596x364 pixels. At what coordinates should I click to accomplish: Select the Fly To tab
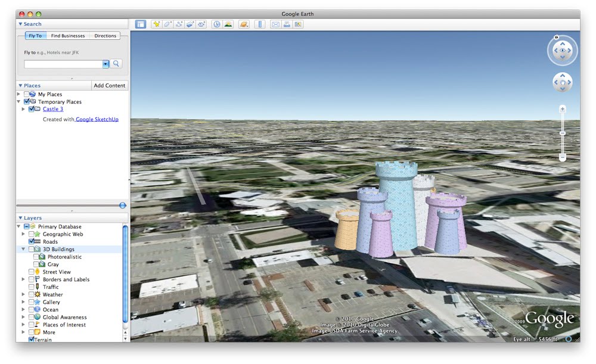pyautogui.click(x=35, y=36)
